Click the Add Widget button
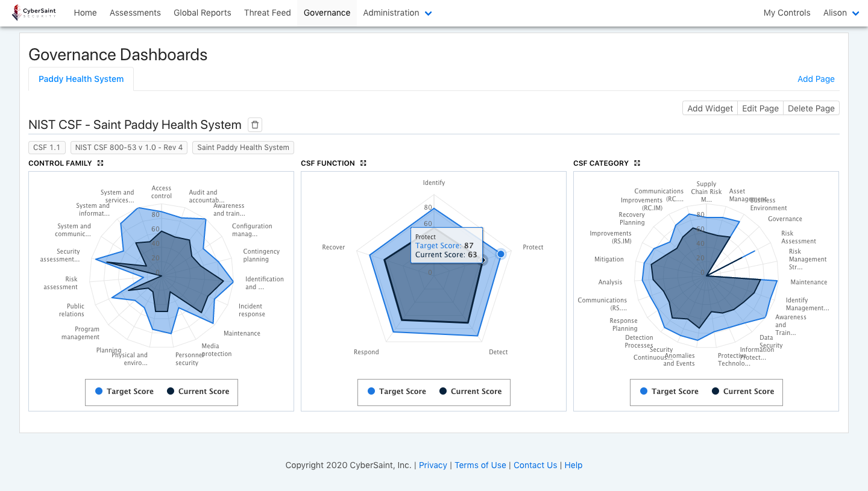 pos(709,108)
